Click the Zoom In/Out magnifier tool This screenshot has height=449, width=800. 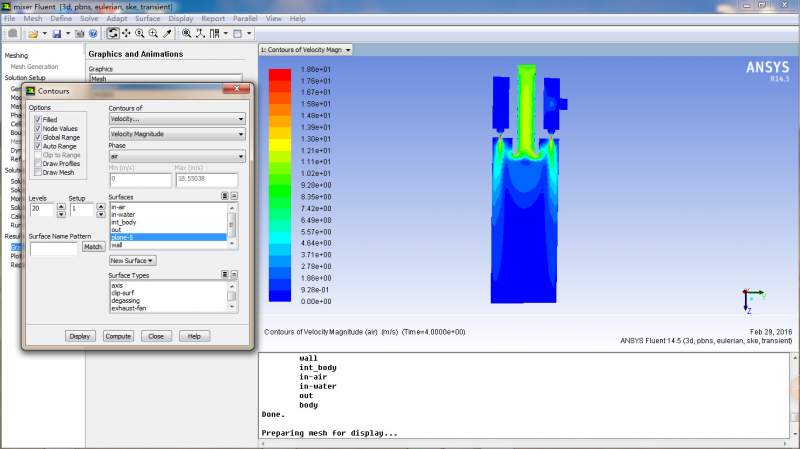[139, 34]
